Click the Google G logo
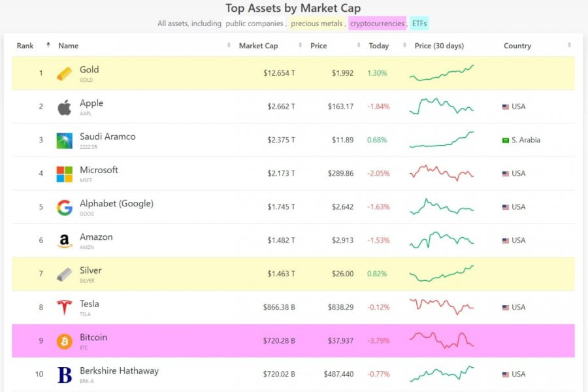588x392 pixels. coord(64,208)
